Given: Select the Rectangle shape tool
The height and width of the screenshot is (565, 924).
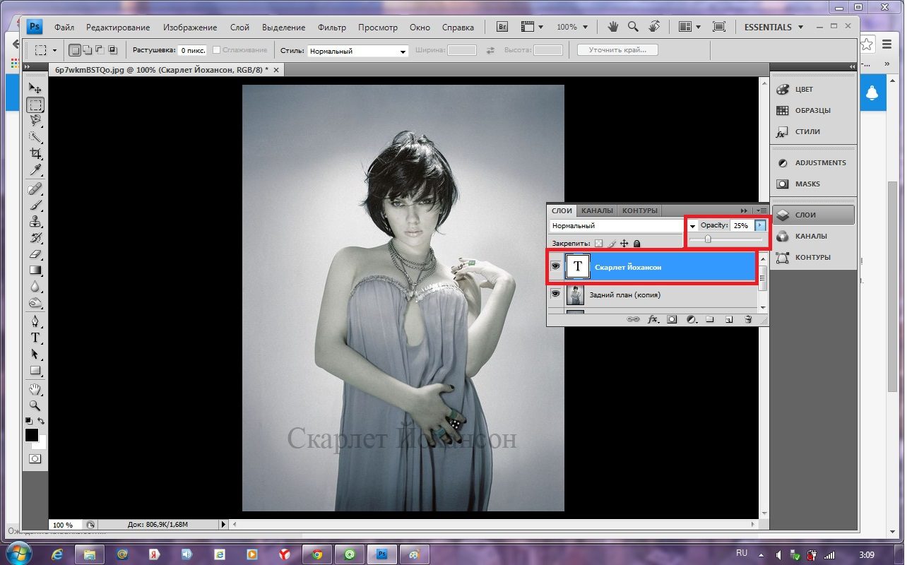Looking at the screenshot, I should [35, 370].
